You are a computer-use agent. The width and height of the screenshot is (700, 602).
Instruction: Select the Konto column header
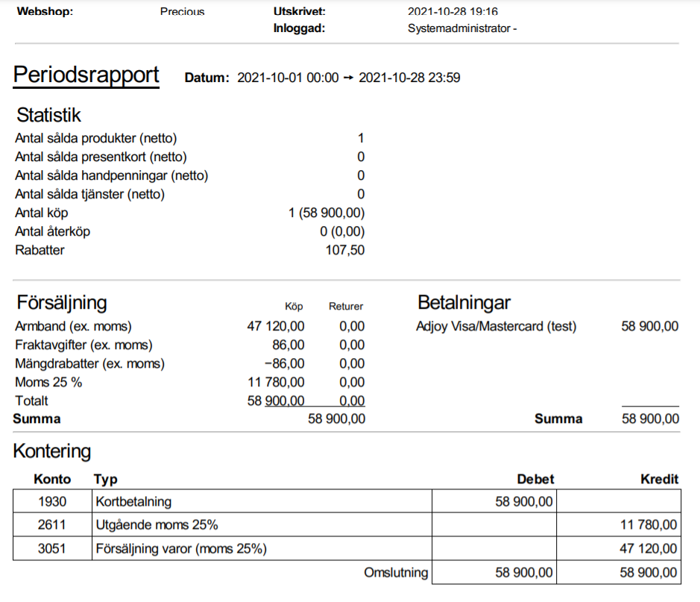(52, 479)
